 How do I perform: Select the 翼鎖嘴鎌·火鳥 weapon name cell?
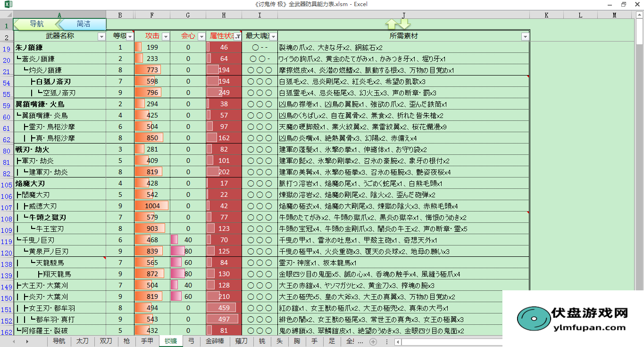coord(59,104)
